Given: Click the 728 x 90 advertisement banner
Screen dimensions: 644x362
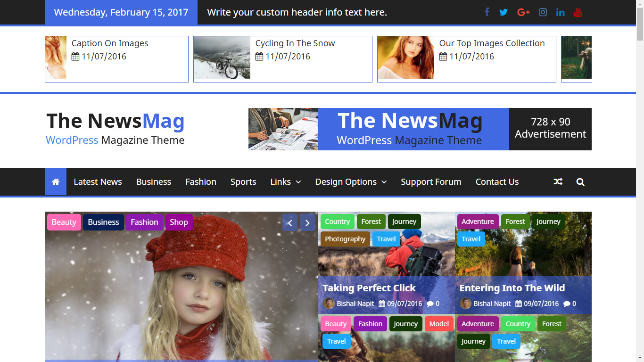Looking at the screenshot, I should 420,129.
